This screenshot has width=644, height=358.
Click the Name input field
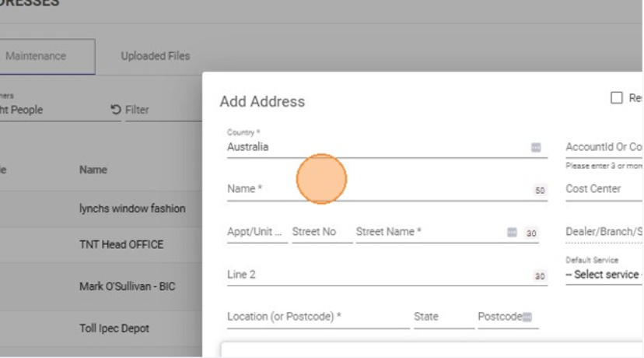373,189
